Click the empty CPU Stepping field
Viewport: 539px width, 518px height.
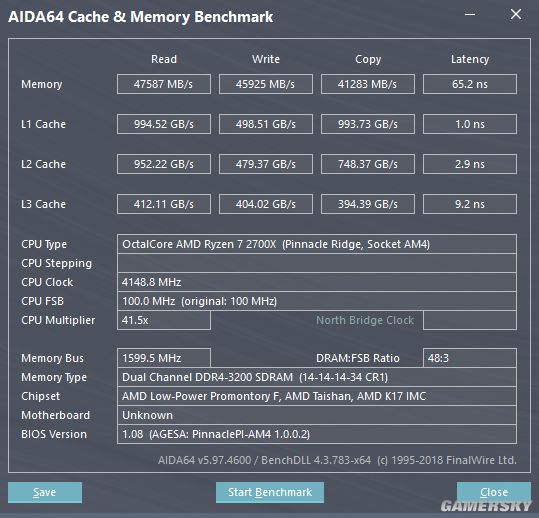[x=317, y=263]
